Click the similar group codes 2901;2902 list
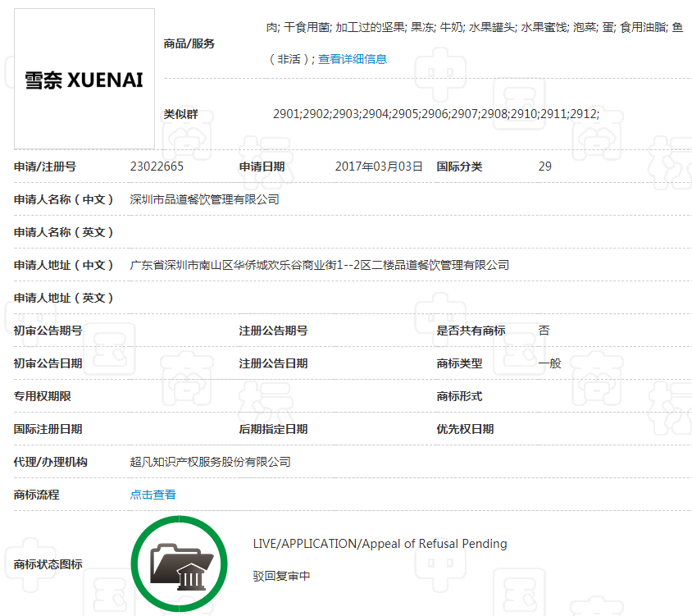692x616 pixels. pos(436,114)
